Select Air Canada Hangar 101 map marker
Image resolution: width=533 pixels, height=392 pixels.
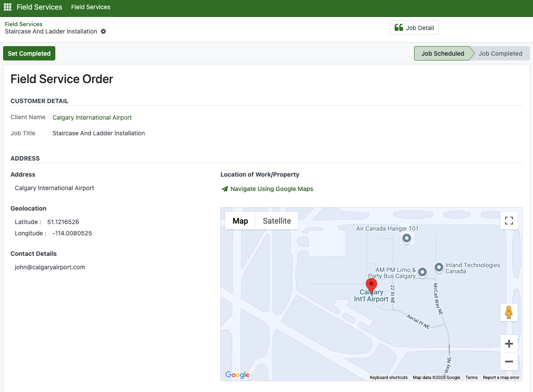[406, 238]
